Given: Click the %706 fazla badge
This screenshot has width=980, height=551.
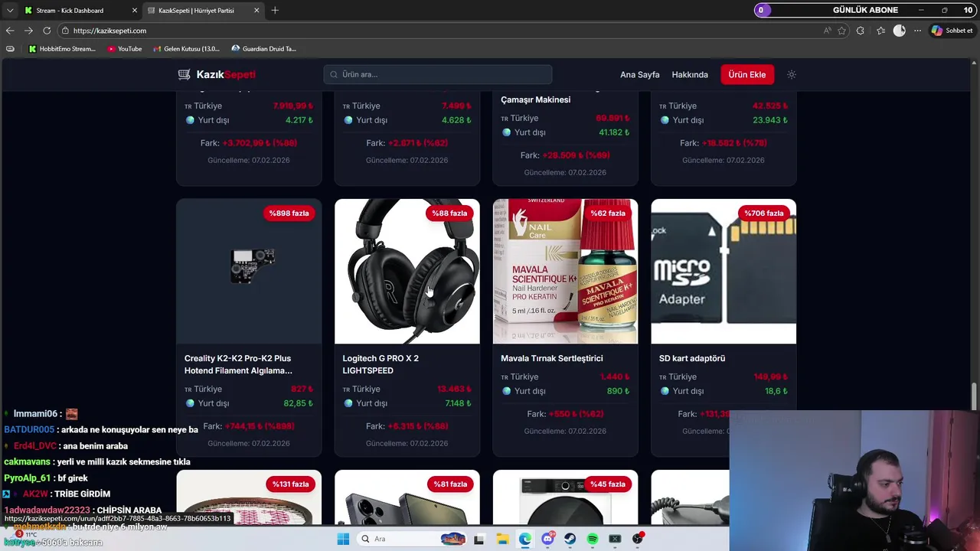Looking at the screenshot, I should click(763, 214).
